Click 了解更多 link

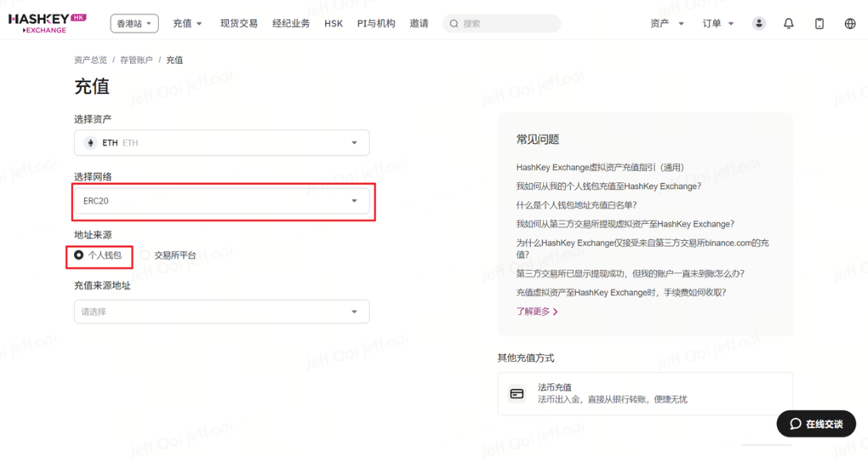click(533, 312)
